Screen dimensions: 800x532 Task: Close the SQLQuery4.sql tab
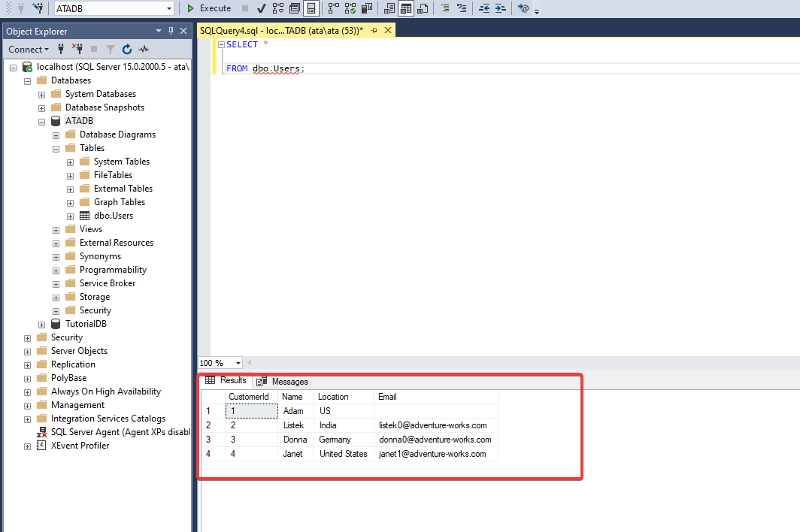388,31
